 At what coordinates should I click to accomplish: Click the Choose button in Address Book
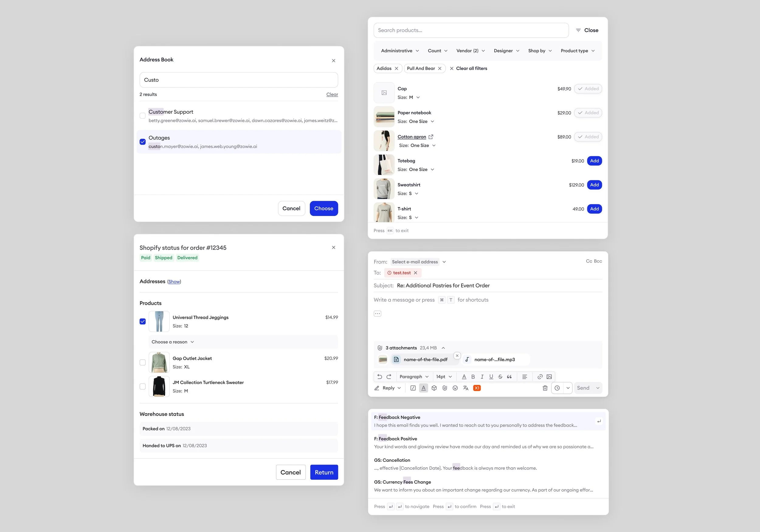(323, 208)
